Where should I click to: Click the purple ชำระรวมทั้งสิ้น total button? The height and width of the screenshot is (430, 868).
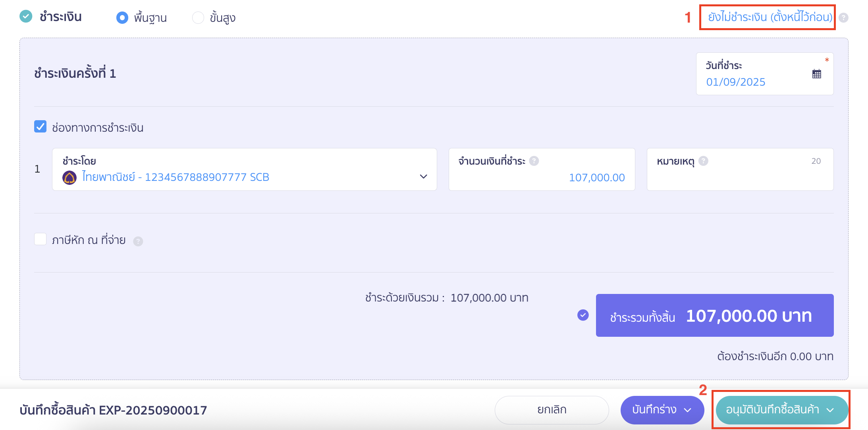(714, 315)
